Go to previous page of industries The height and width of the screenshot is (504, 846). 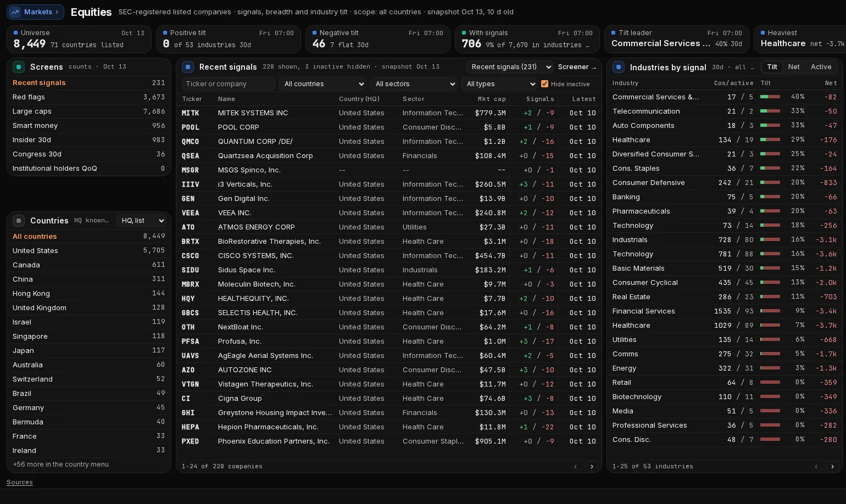(816, 467)
